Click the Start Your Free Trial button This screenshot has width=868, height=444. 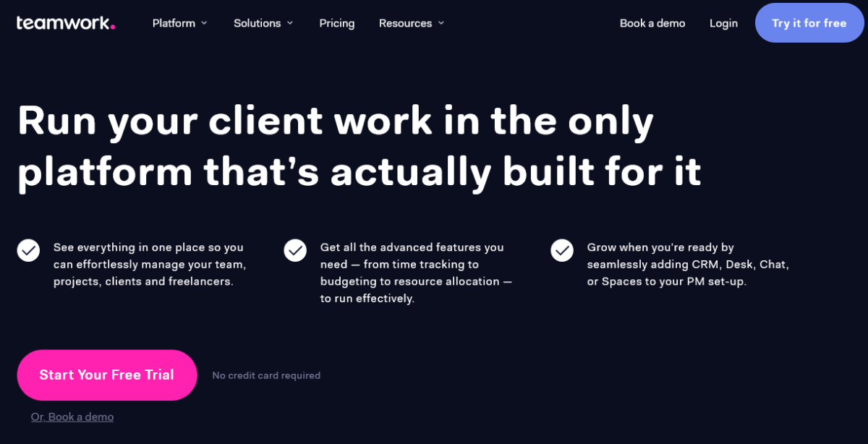pyautogui.click(x=107, y=375)
